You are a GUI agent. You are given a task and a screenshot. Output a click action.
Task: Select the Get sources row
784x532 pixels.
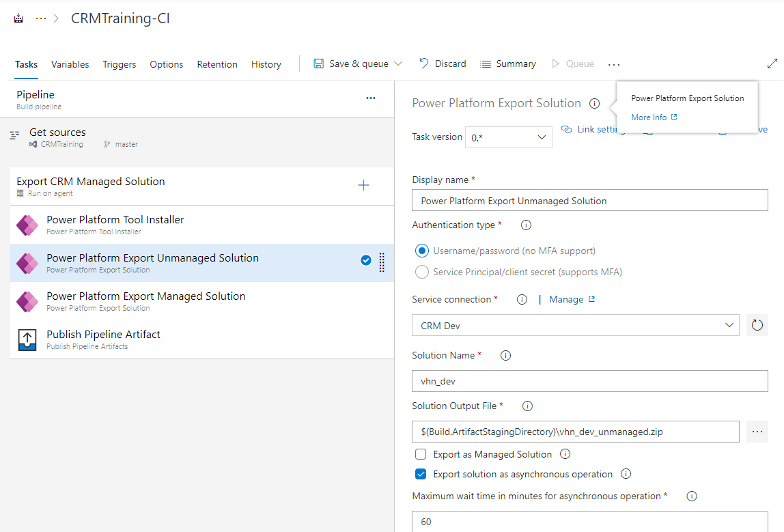[197, 138]
